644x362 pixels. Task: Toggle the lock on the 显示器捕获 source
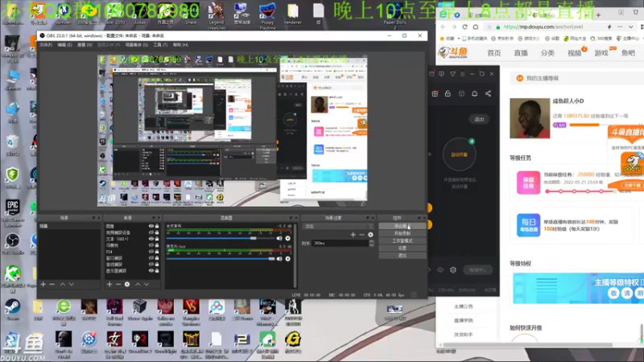click(157, 271)
